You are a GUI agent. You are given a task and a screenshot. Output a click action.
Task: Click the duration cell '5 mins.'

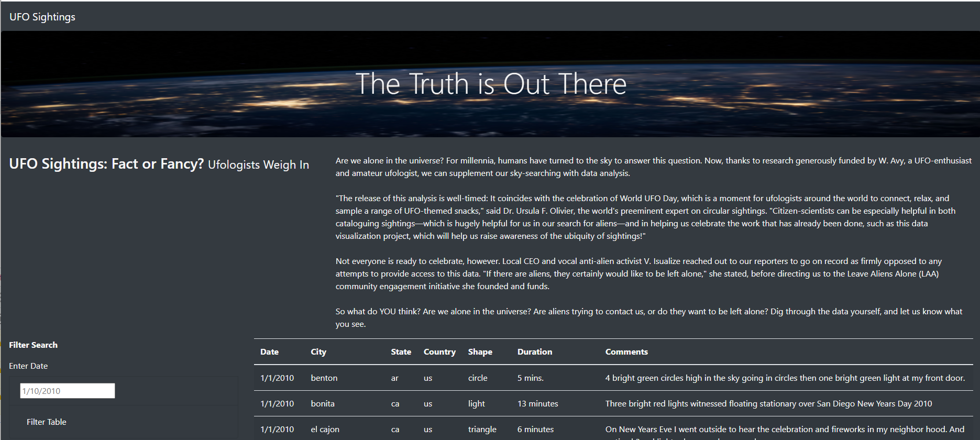[531, 378]
